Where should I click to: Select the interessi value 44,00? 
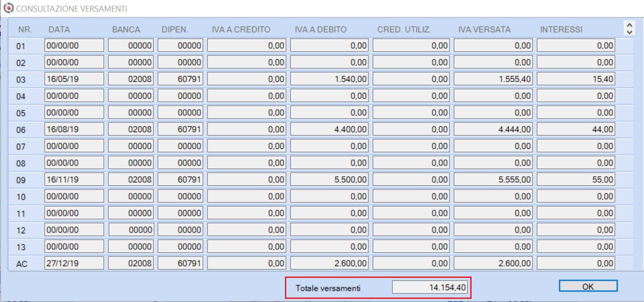pos(576,130)
